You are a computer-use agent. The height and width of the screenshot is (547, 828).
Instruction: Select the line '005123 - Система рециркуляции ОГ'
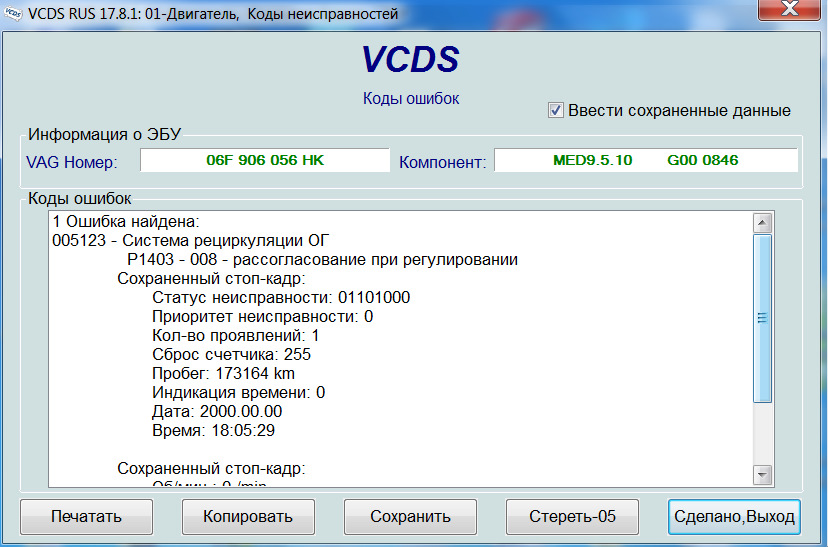point(190,241)
